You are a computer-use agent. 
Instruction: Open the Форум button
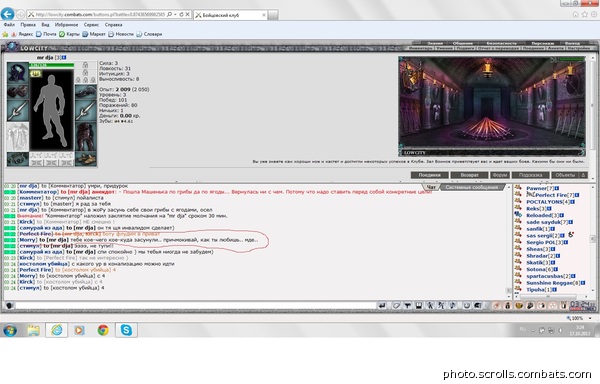[499, 175]
